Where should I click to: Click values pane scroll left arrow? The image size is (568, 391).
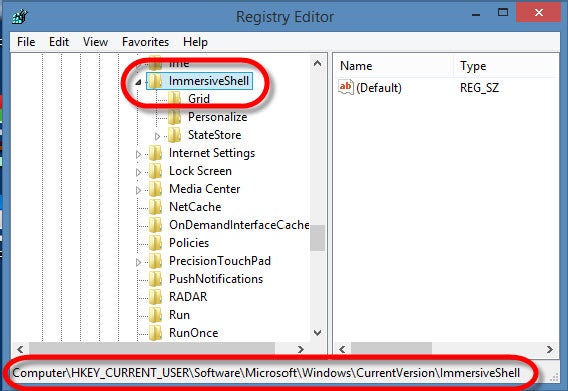342,349
